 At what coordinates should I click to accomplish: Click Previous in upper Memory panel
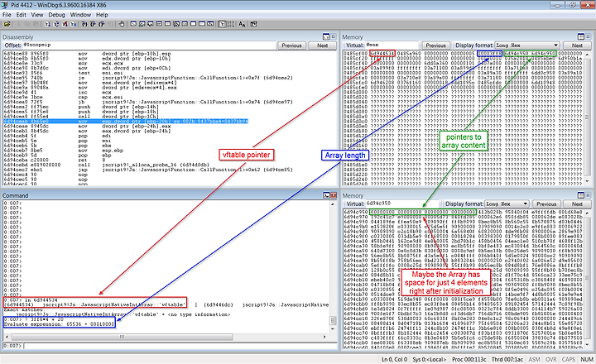[x=435, y=45]
